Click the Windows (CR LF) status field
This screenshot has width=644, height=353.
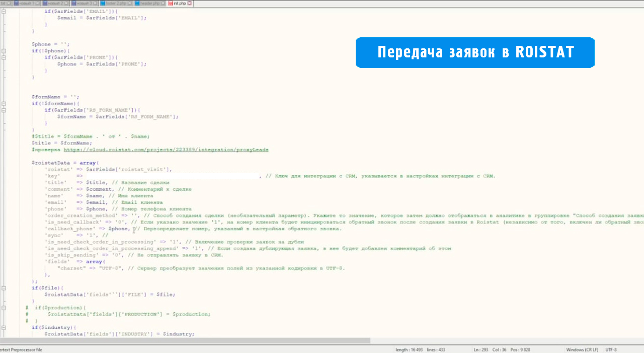pos(582,349)
